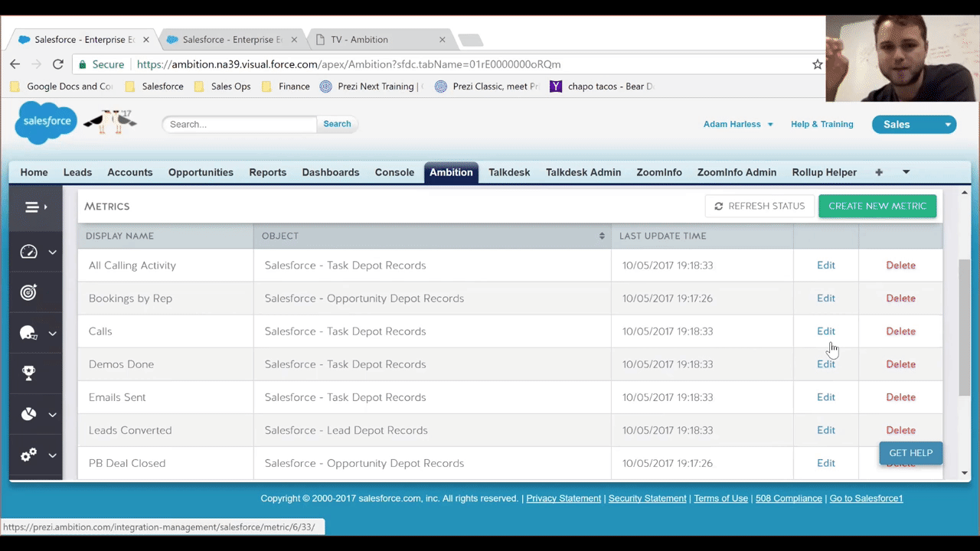The height and width of the screenshot is (551, 980).
Task: Select the football helmet icon in sidebar
Action: (x=28, y=333)
